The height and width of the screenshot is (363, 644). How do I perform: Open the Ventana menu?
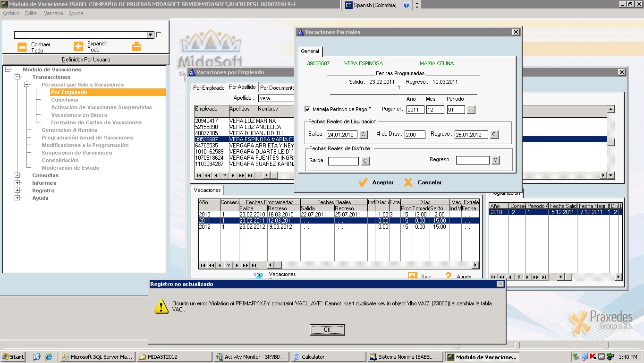53,13
